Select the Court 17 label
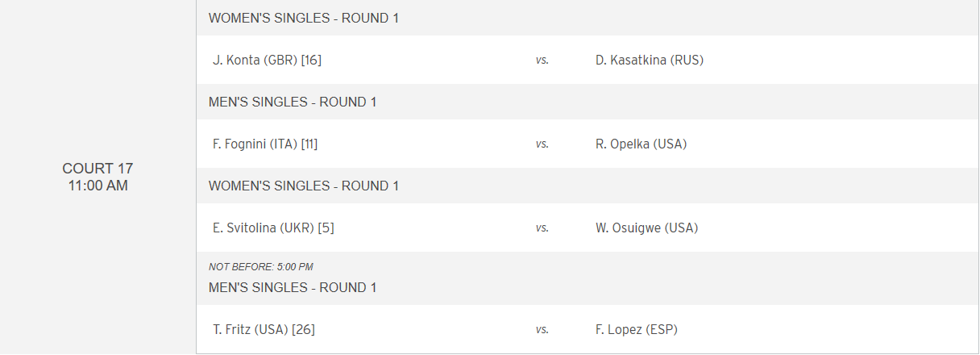Screen dimensions: 980x355 [98, 169]
